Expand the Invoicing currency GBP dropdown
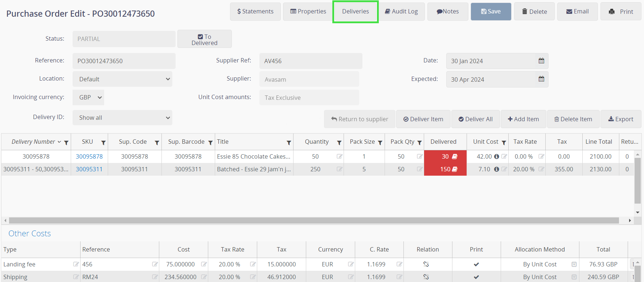The image size is (644, 282). coord(88,97)
